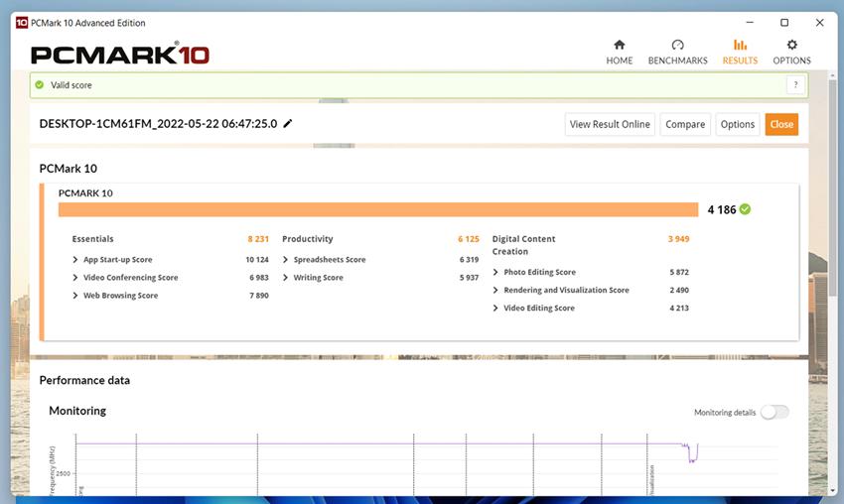
Task: Click the Essentials heading
Action: (92, 239)
